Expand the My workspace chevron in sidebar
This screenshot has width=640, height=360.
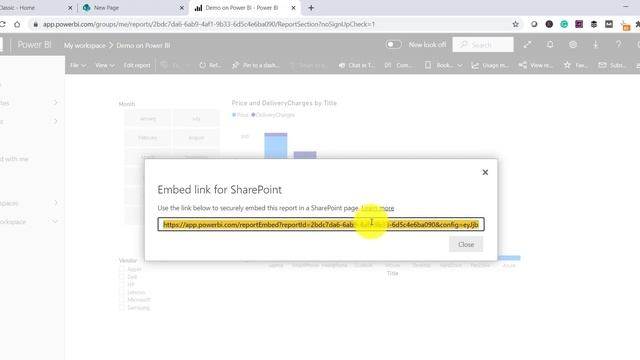coord(55,222)
